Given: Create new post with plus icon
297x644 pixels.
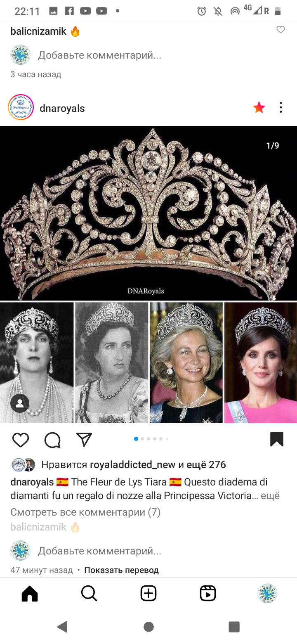Looking at the screenshot, I should click(148, 594).
